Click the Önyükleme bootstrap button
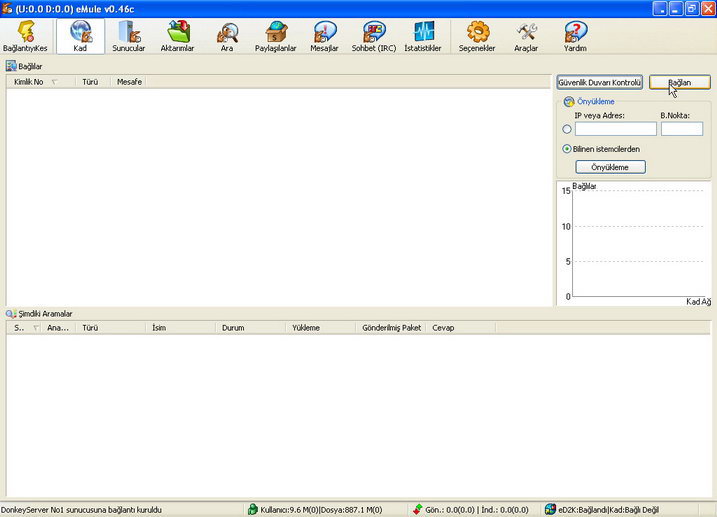The height and width of the screenshot is (517, 717). [610, 167]
